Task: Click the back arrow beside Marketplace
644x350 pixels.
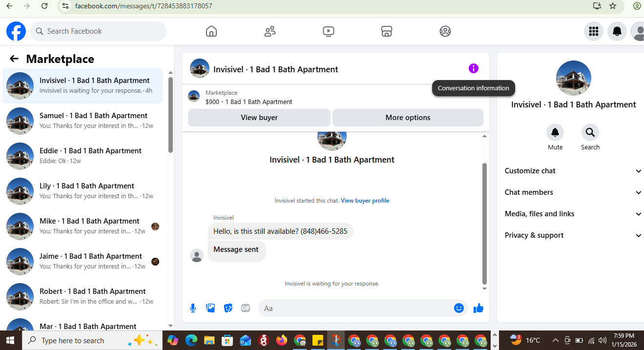Action: (14, 59)
